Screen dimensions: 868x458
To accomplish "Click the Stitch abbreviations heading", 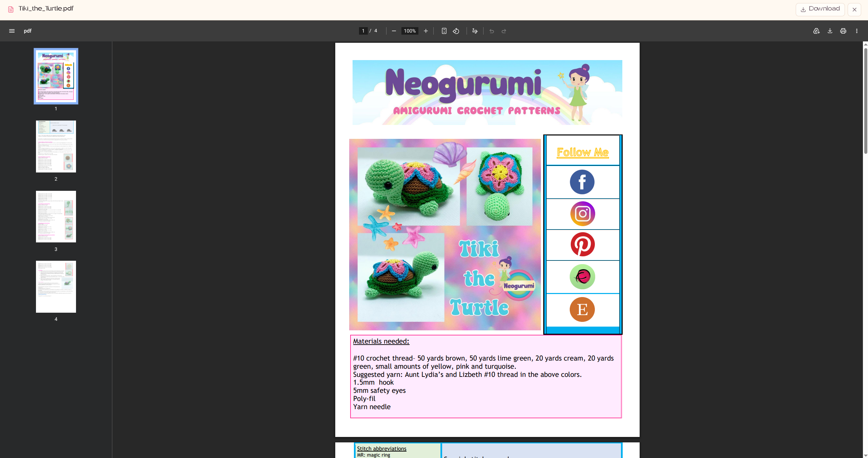I will [x=381, y=448].
